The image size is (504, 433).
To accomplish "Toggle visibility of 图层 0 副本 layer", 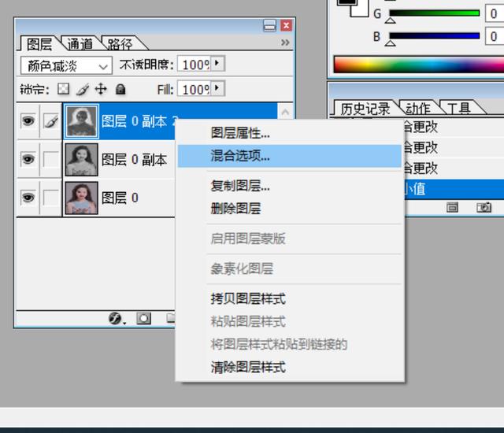I will coord(28,159).
